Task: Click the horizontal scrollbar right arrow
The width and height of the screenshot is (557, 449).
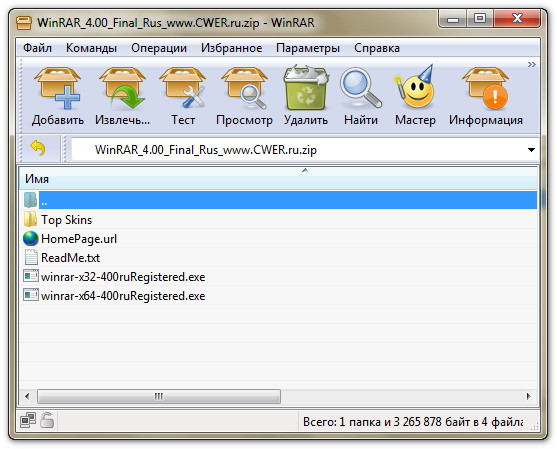Action: [529, 396]
